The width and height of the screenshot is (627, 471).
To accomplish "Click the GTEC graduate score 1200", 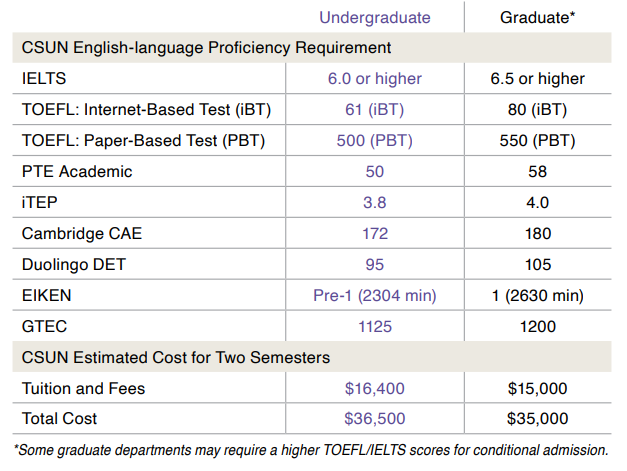I will [x=538, y=327].
